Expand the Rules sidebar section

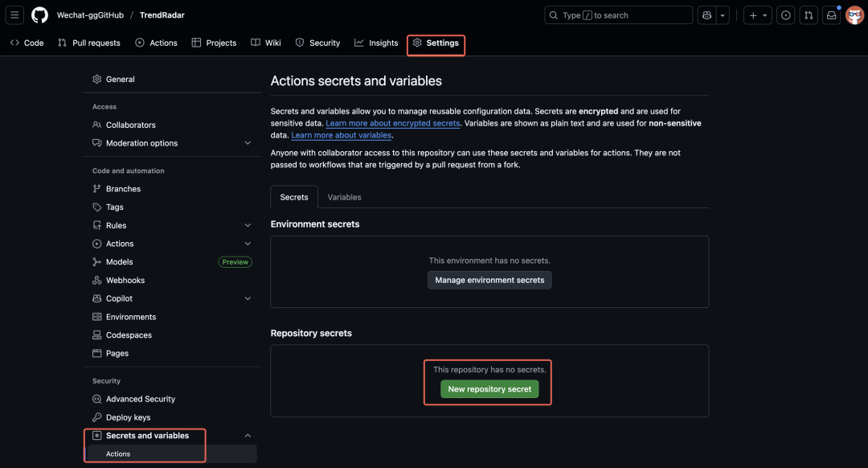(248, 225)
